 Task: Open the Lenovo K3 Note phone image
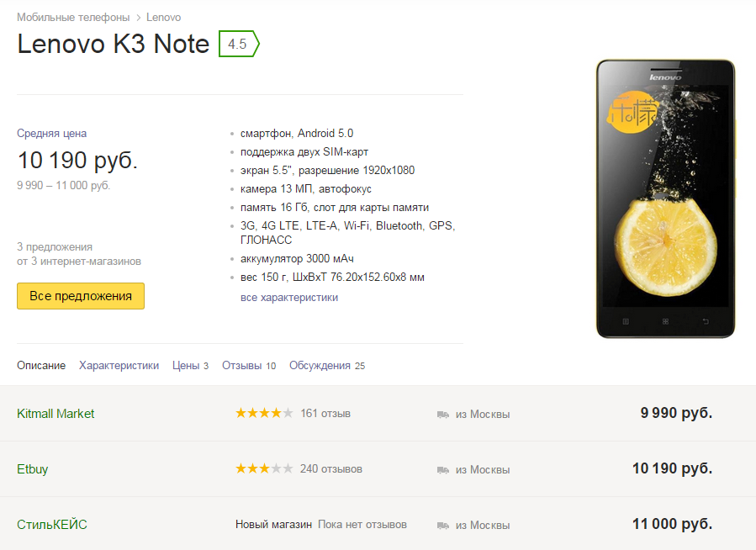[x=666, y=198]
